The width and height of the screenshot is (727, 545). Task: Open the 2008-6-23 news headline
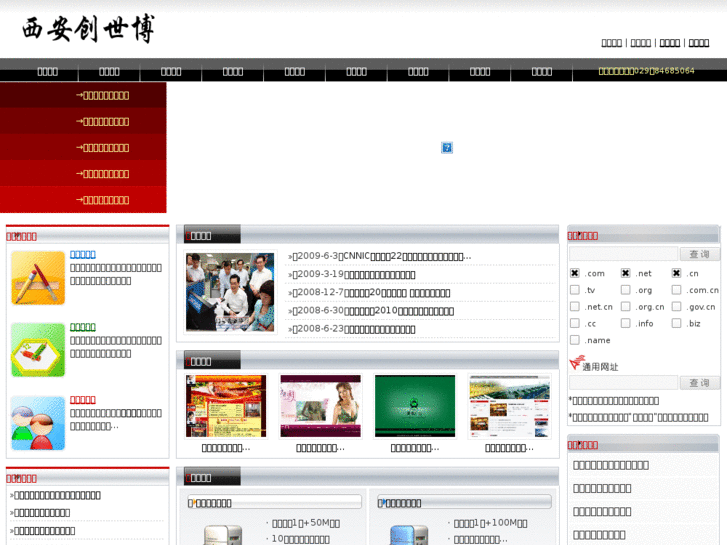tap(352, 329)
